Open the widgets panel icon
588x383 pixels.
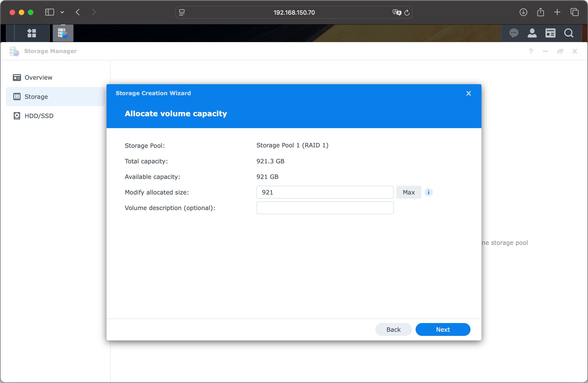[x=550, y=33]
